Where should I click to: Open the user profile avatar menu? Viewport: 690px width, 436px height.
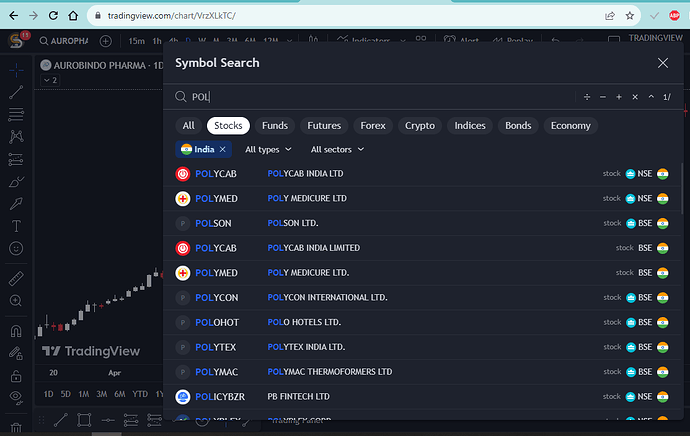pyautogui.click(x=17, y=41)
